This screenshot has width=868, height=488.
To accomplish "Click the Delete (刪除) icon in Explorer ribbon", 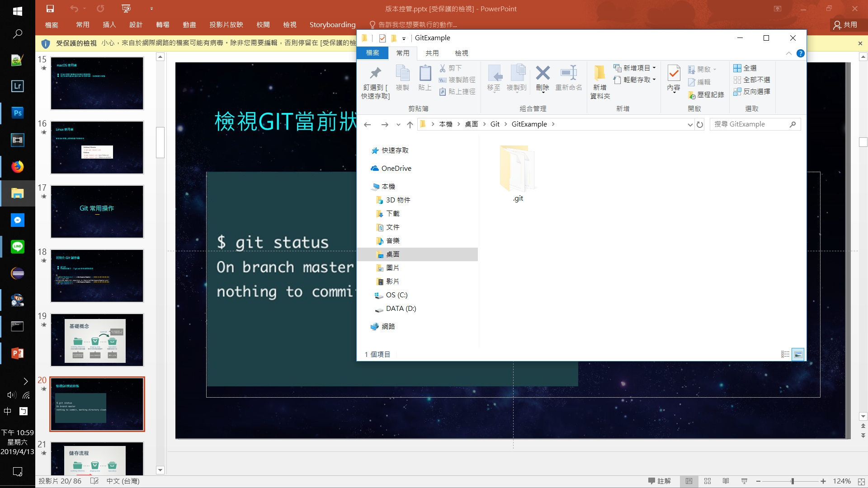I will tap(542, 74).
